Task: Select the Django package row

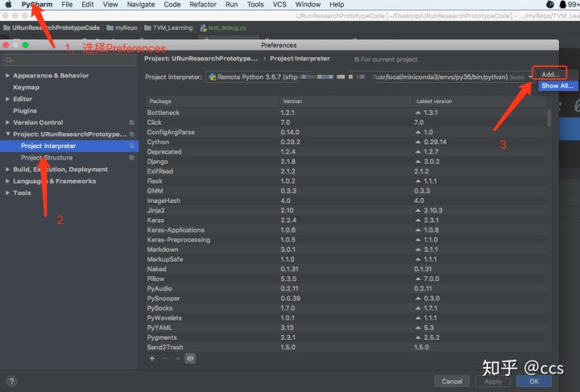Action: [x=346, y=162]
